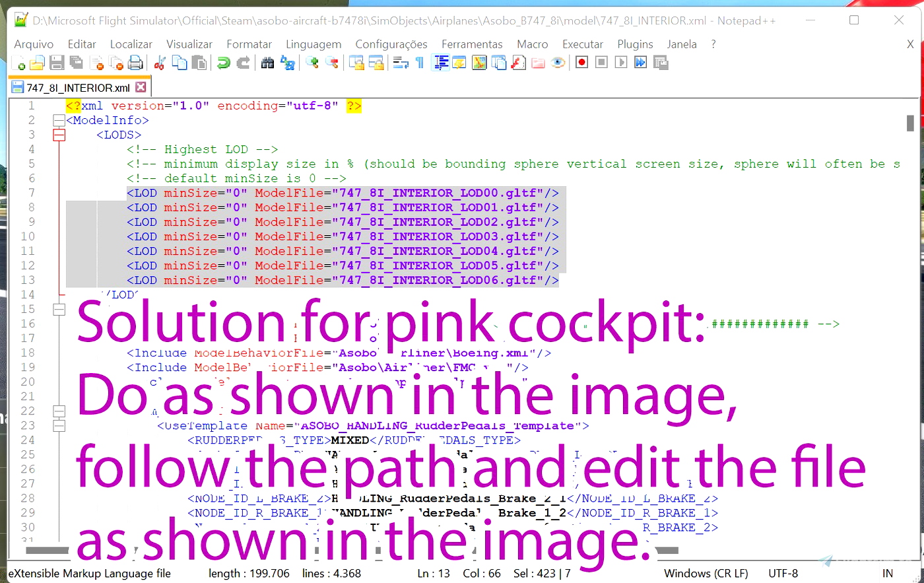Toggle the indent guide toolbar button
The width and height of the screenshot is (924, 583).
coord(441,63)
